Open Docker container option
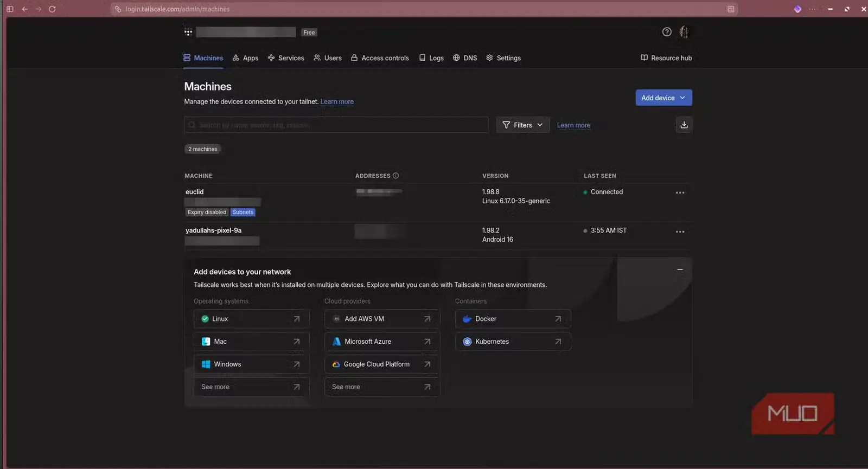 [513, 319]
